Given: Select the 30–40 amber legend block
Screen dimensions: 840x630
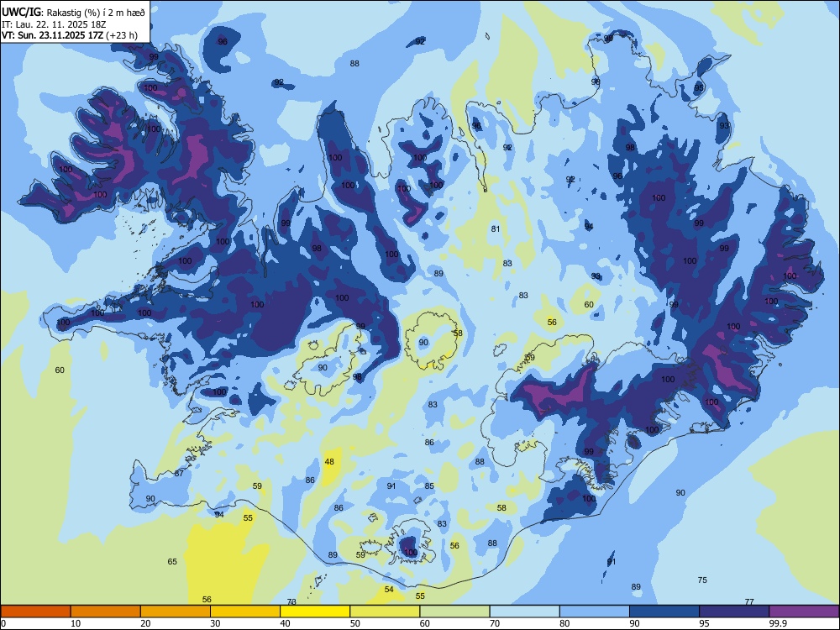Looking at the screenshot, I should click(245, 612).
